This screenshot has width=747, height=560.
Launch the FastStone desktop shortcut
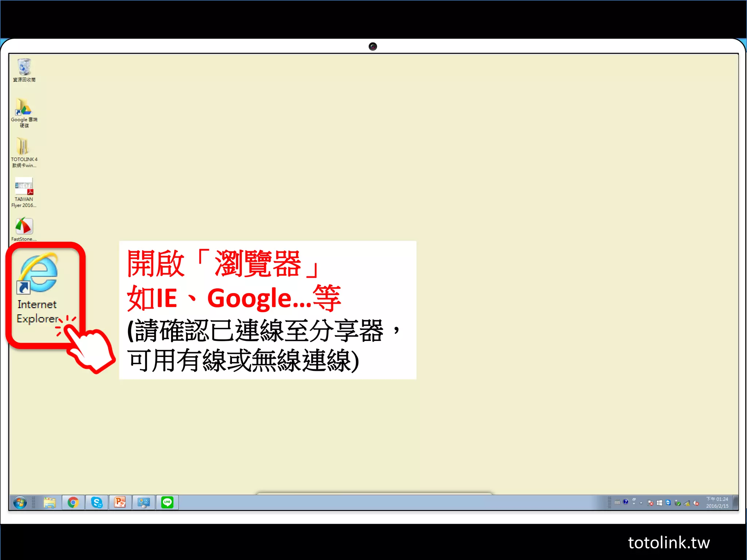[24, 226]
